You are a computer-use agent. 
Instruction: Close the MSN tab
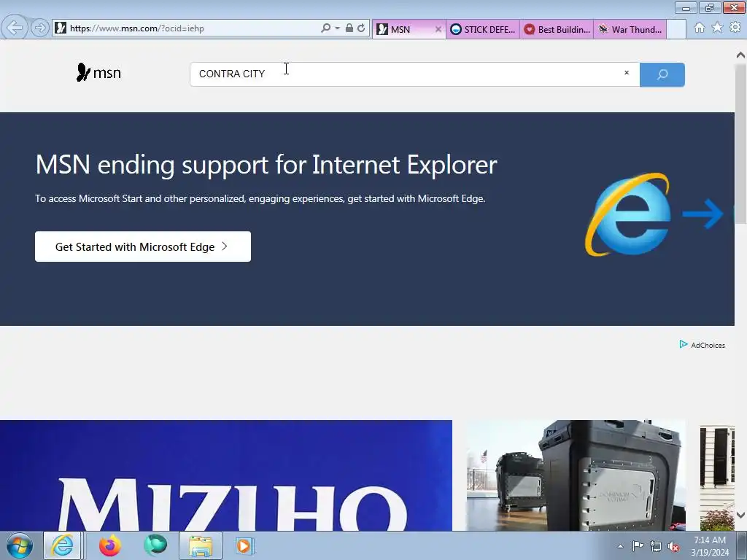[438, 29]
